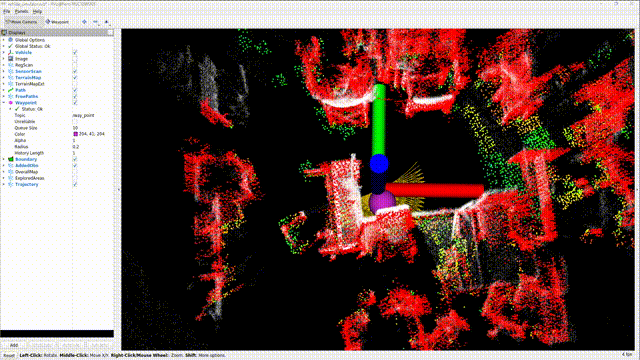Expand the Vehicle display properties
The image size is (640, 360).
coord(4,53)
